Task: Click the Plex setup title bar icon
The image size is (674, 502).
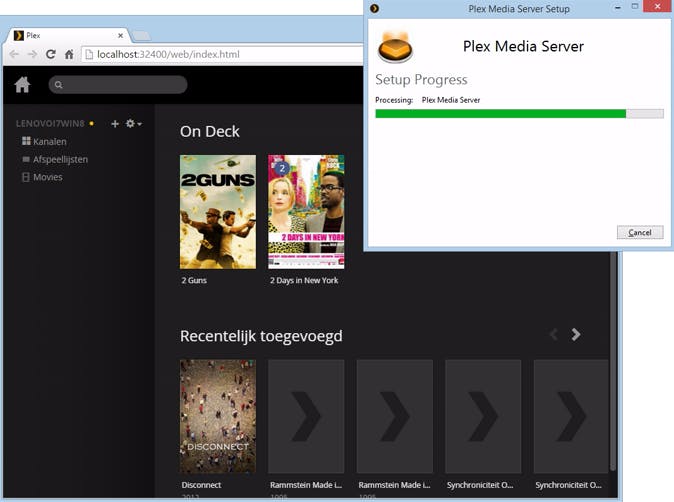Action: pyautogui.click(x=374, y=8)
